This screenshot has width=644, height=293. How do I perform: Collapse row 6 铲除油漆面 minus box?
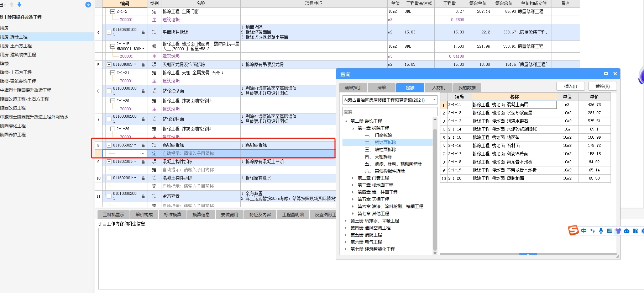pyautogui.click(x=109, y=91)
